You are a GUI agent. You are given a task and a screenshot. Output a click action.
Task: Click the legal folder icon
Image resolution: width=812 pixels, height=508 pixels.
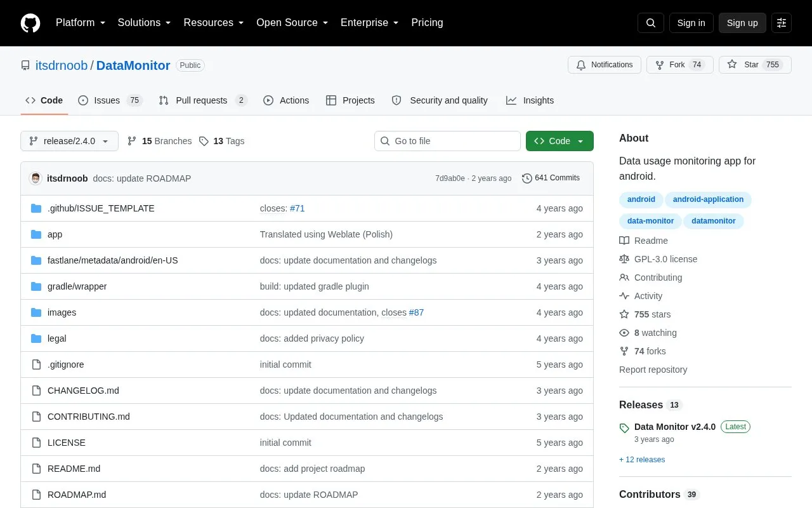pos(36,338)
